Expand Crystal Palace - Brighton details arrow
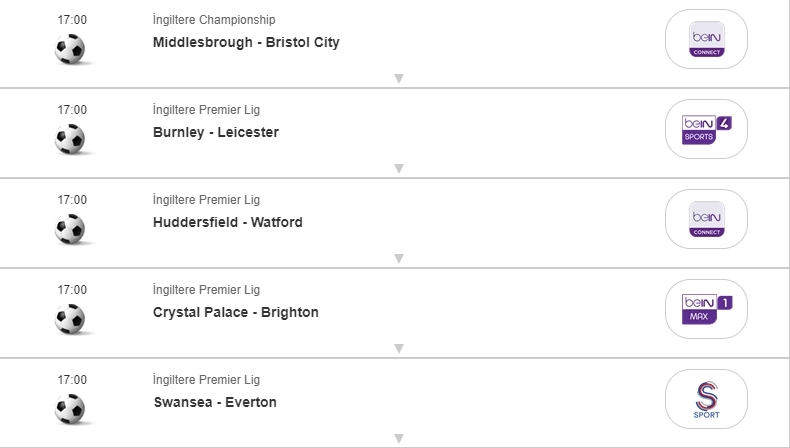Viewport: 790px width, 448px height. [x=398, y=348]
